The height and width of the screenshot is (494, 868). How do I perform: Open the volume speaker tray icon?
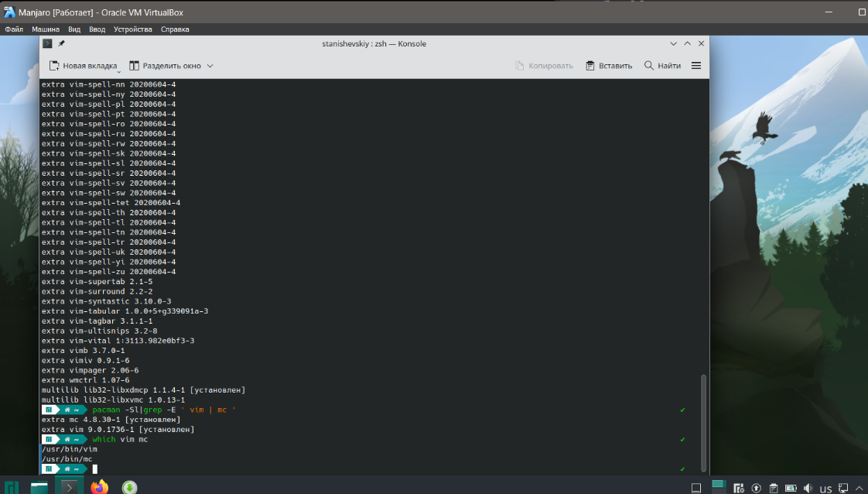click(x=808, y=488)
